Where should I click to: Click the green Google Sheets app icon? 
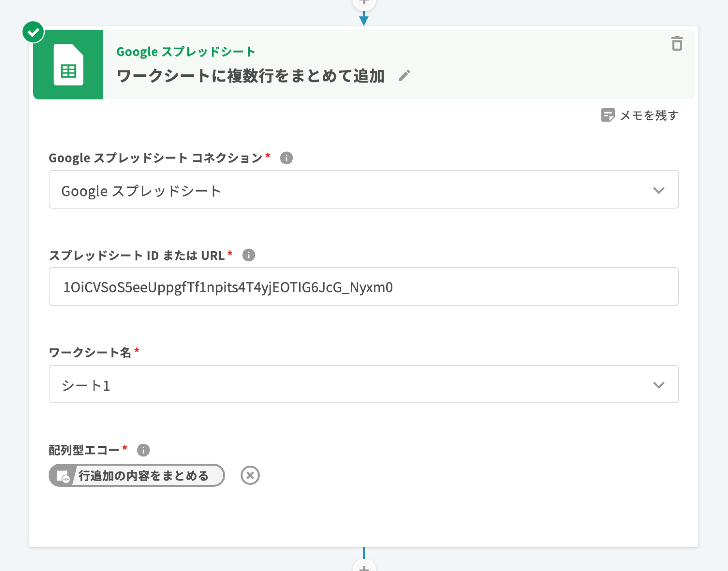(x=68, y=64)
